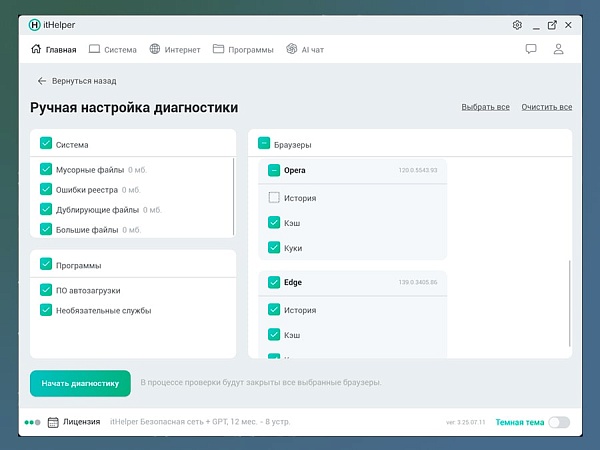
Task: Click the back arrow icon
Action: (42, 81)
